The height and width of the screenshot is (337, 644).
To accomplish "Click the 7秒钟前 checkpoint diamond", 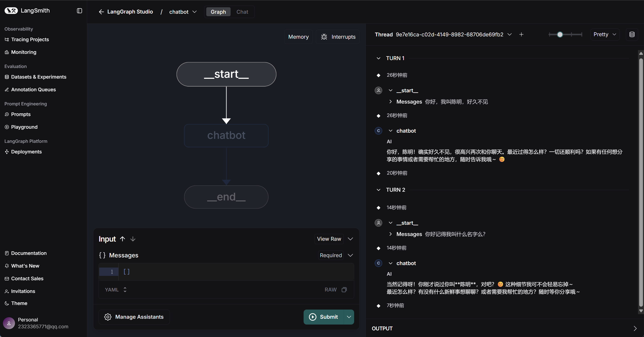I will [378, 306].
